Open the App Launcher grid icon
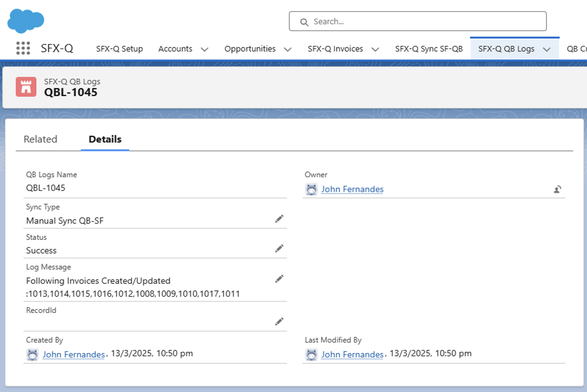Viewport: 587px width, 392px height. (23, 48)
